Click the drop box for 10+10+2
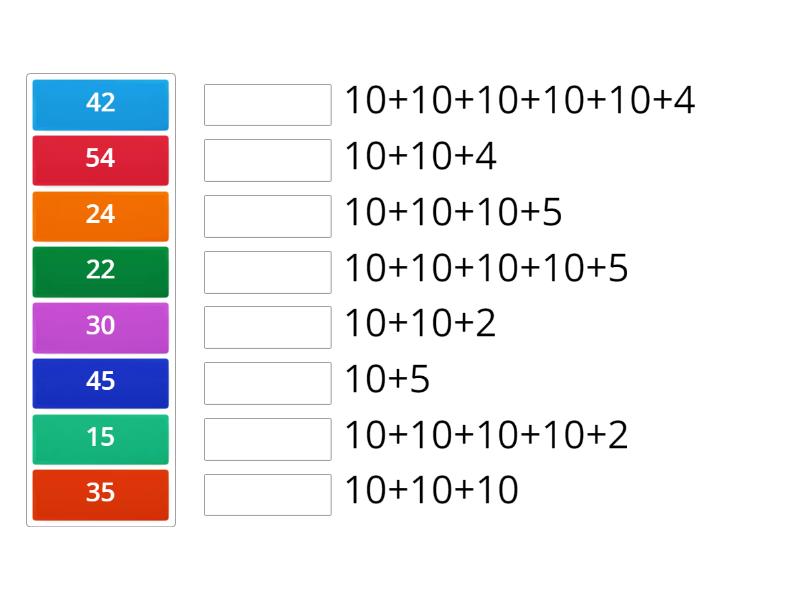The image size is (800, 600). pos(267,327)
